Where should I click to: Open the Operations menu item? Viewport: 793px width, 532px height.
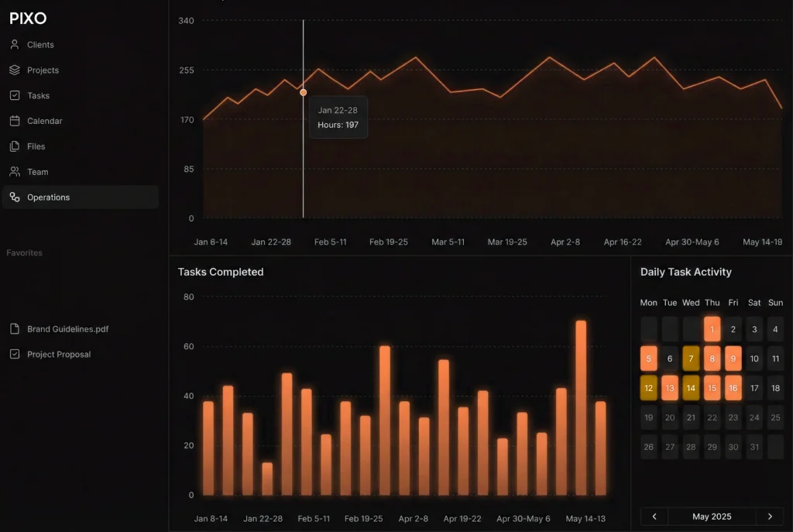[x=81, y=197]
